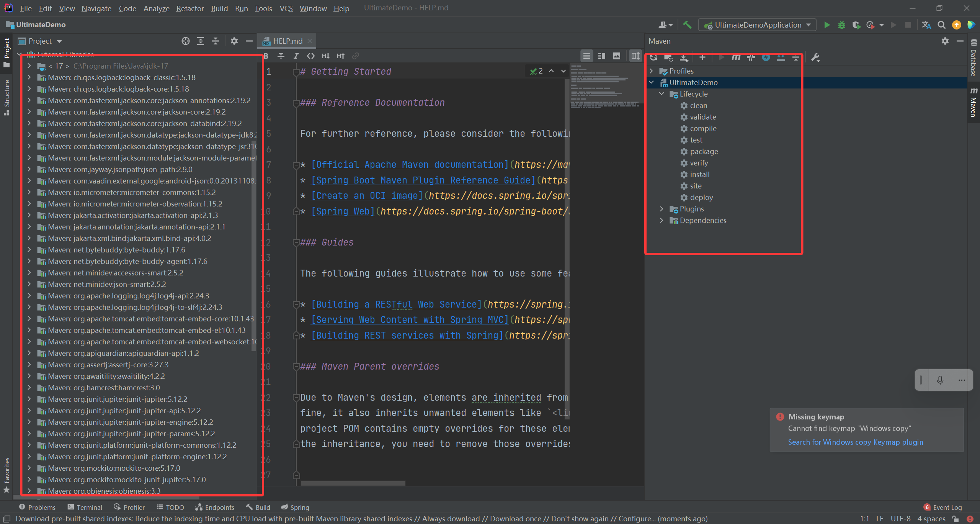This screenshot has height=524, width=980.
Task: Click LF line separator in status bar
Action: pos(880,519)
